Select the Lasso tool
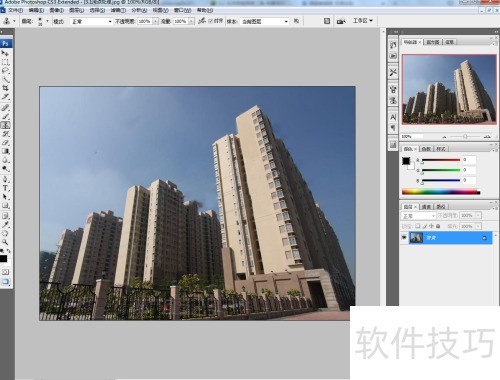This screenshot has height=380, width=500. (5, 71)
